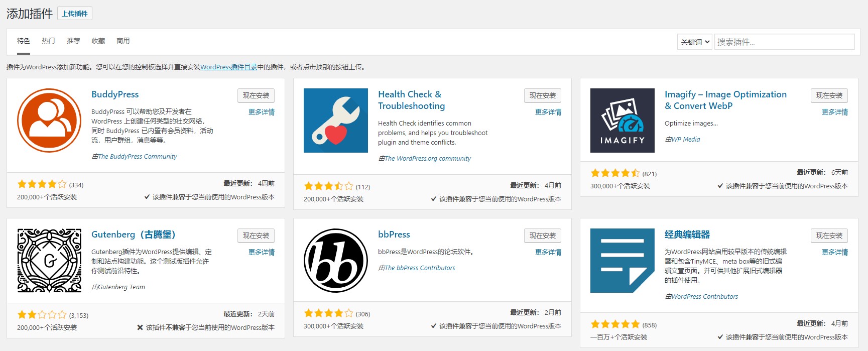868x351 pixels.
Task: Click the Classic Editor (经典编辑器) icon
Action: click(623, 261)
